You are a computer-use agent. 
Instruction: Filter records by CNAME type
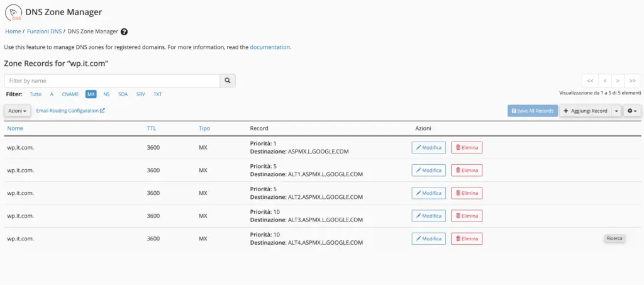coord(70,94)
